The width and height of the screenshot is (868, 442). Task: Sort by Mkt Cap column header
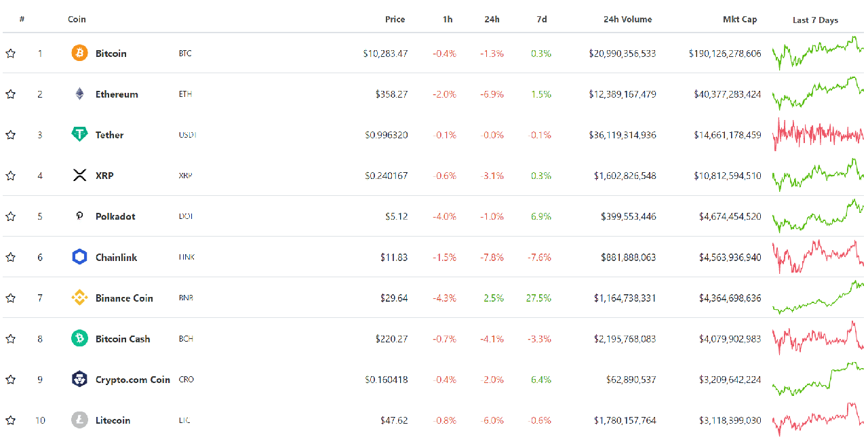pos(740,19)
